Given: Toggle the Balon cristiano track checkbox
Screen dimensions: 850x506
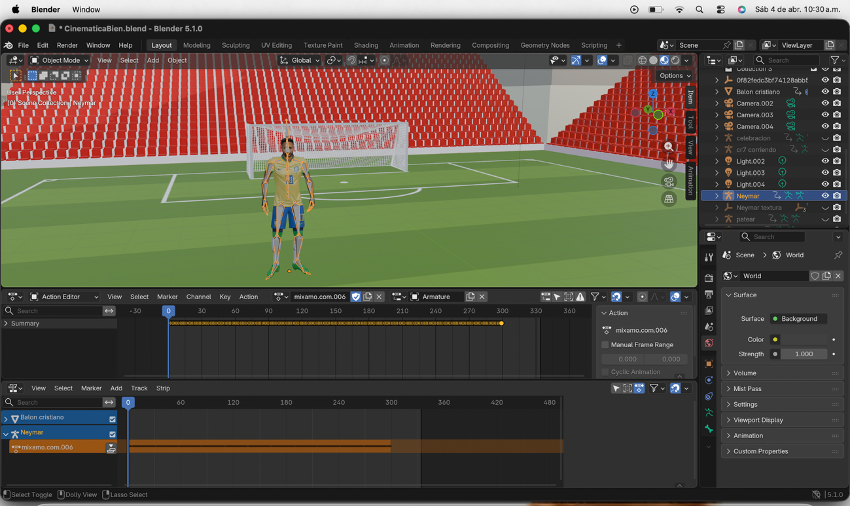Looking at the screenshot, I should [112, 418].
